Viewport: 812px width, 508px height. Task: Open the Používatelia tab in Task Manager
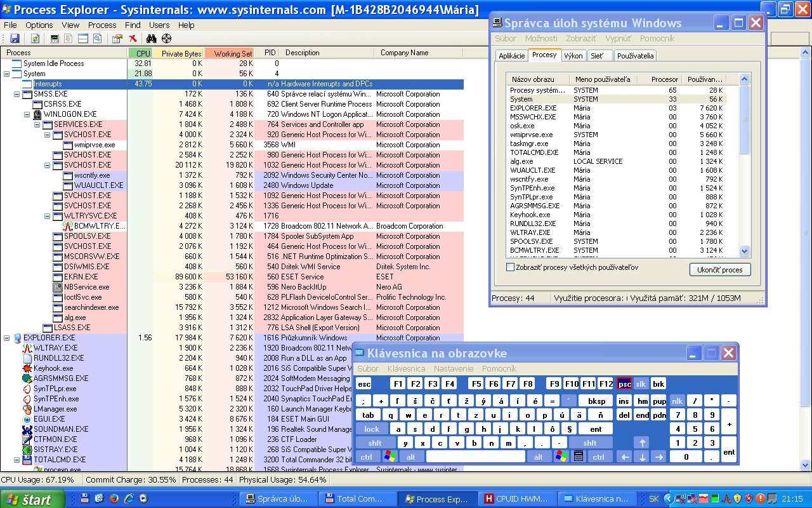point(635,56)
